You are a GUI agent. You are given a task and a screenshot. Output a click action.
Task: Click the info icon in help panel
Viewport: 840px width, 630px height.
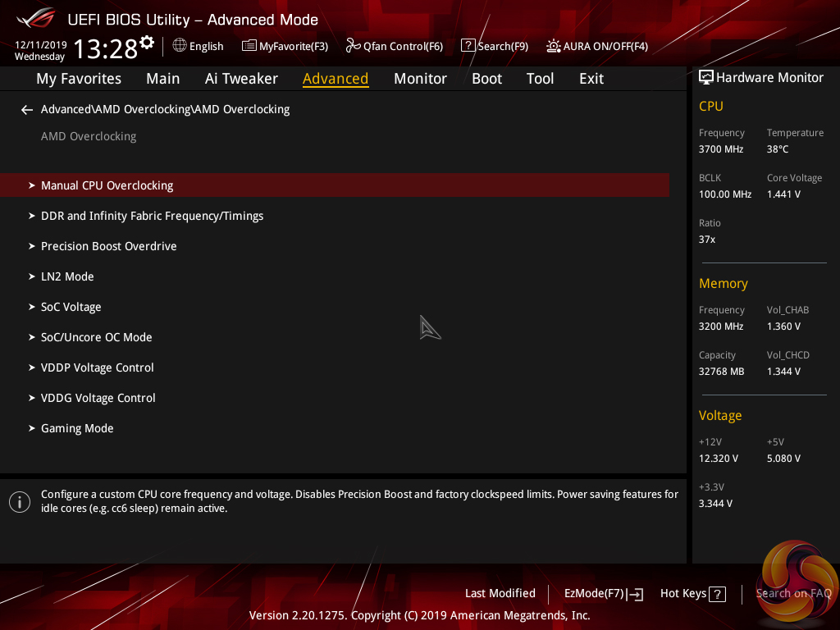[x=20, y=502]
